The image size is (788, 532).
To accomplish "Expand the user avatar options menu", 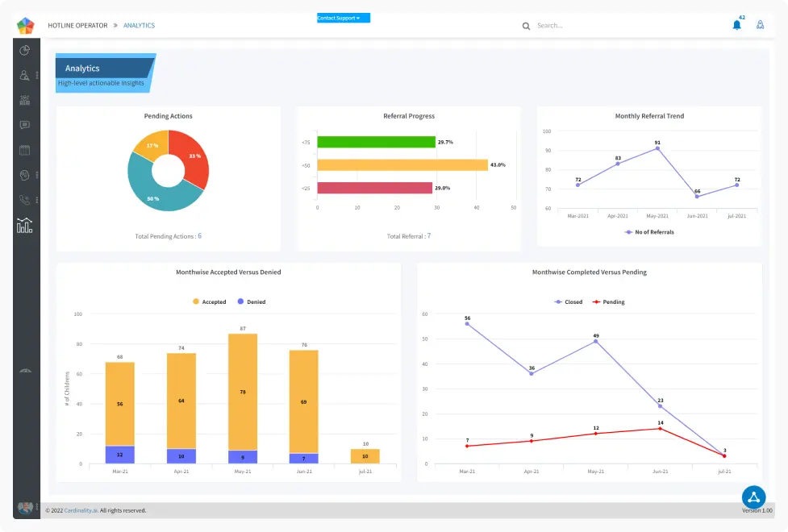I will tap(37, 509).
